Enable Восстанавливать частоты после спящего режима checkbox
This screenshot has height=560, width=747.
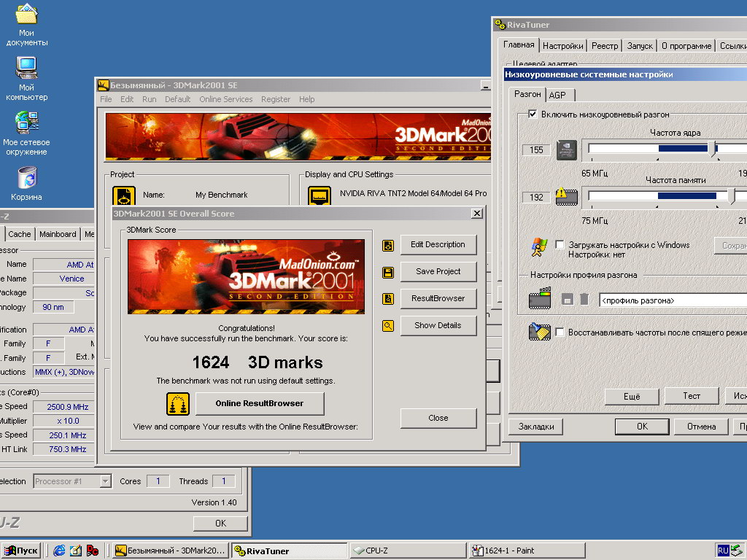click(560, 332)
